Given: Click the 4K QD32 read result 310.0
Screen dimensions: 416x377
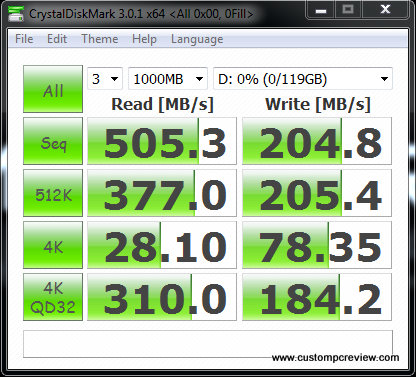Looking at the screenshot, I should click(x=162, y=297).
